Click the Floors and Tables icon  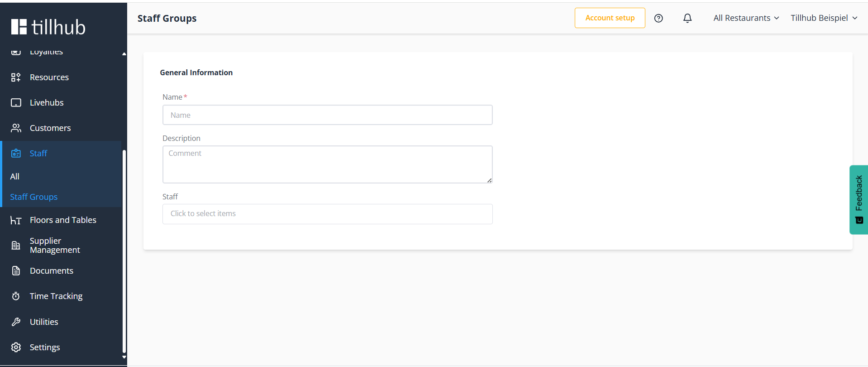[x=16, y=220]
